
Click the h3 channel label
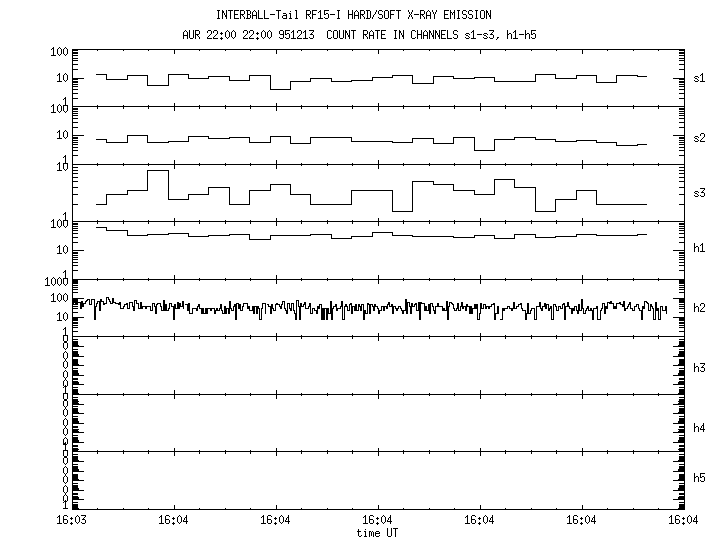click(x=699, y=367)
